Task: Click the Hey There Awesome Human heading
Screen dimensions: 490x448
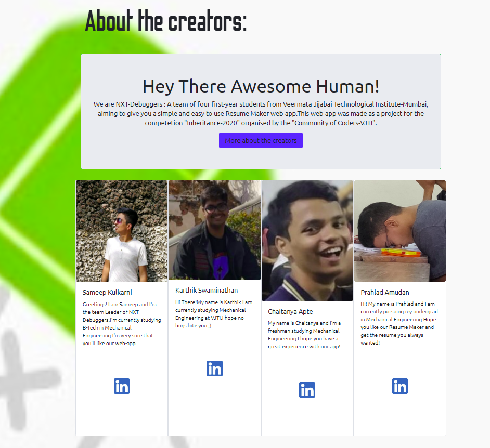Action: click(261, 86)
